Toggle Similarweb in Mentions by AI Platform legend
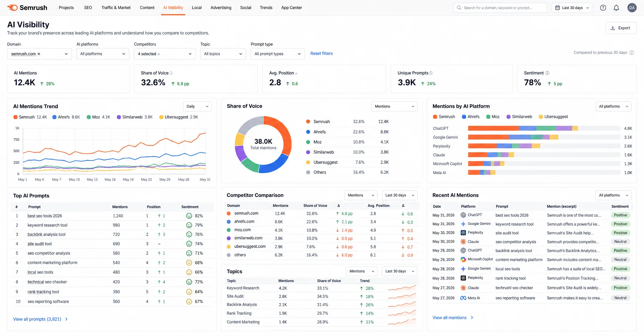The width and height of the screenshot is (644, 336). 519,117
